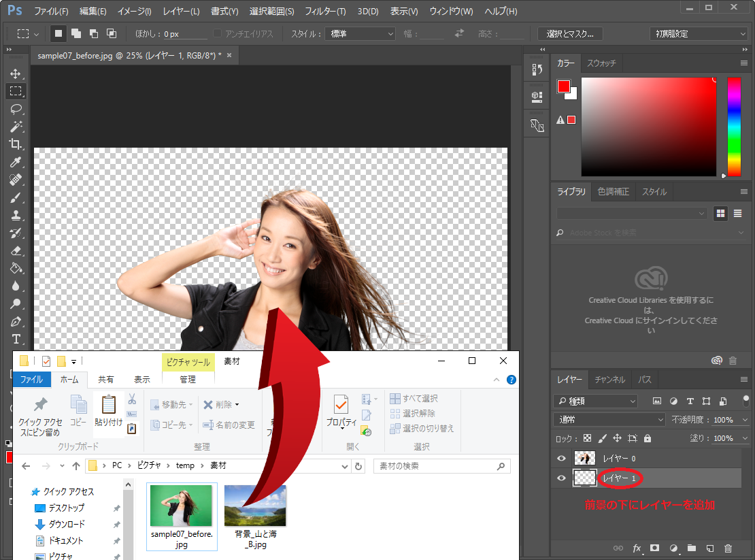Click the rainbow hue slider strip

pyautogui.click(x=734, y=126)
